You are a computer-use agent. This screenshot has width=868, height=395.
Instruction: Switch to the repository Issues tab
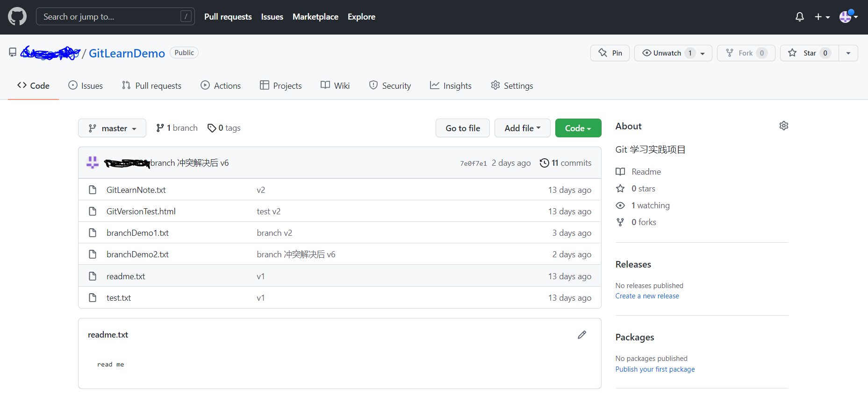[x=86, y=85]
